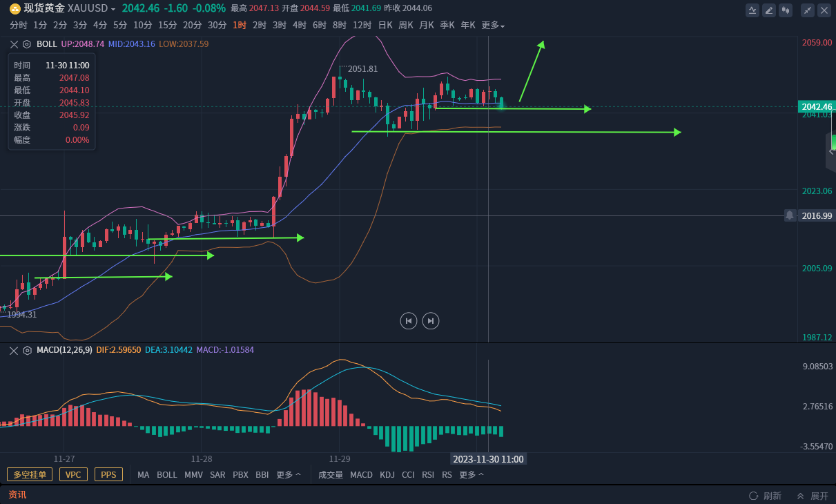The image size is (836, 504).
Task: Click the price alert bell icon
Action: [790, 215]
